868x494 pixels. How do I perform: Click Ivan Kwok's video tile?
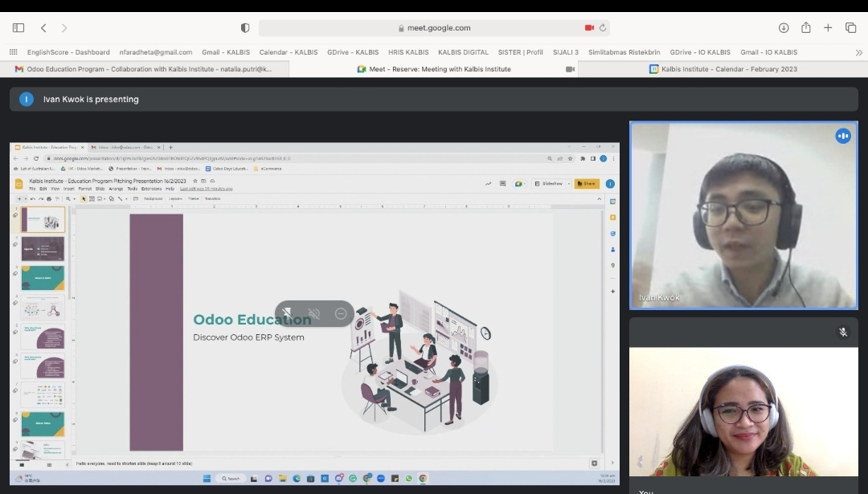(x=743, y=215)
